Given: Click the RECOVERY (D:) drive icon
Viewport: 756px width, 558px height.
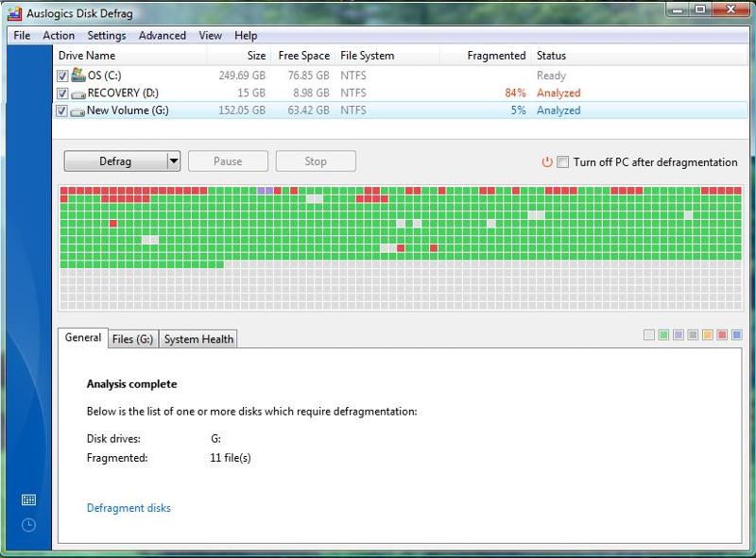Looking at the screenshot, I should (x=78, y=94).
